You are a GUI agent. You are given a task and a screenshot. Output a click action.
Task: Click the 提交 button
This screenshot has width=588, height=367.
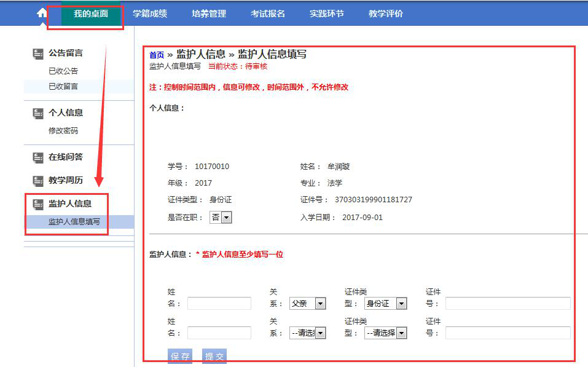coord(214,357)
